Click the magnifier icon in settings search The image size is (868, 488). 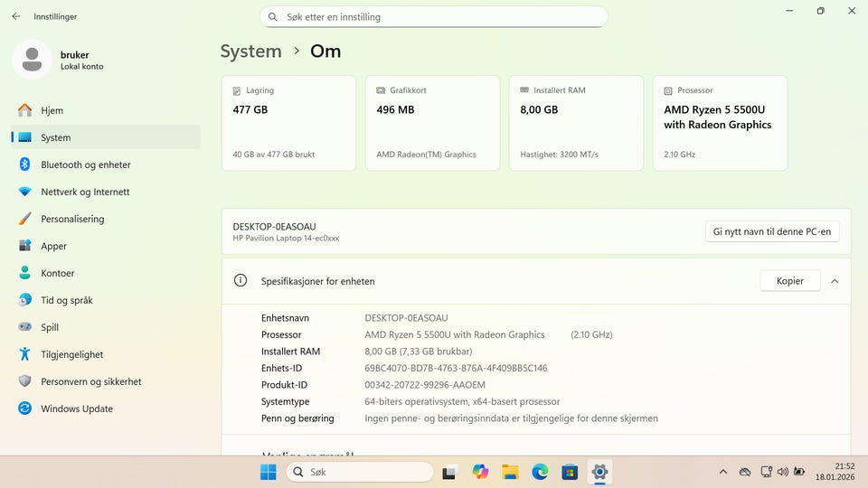272,16
